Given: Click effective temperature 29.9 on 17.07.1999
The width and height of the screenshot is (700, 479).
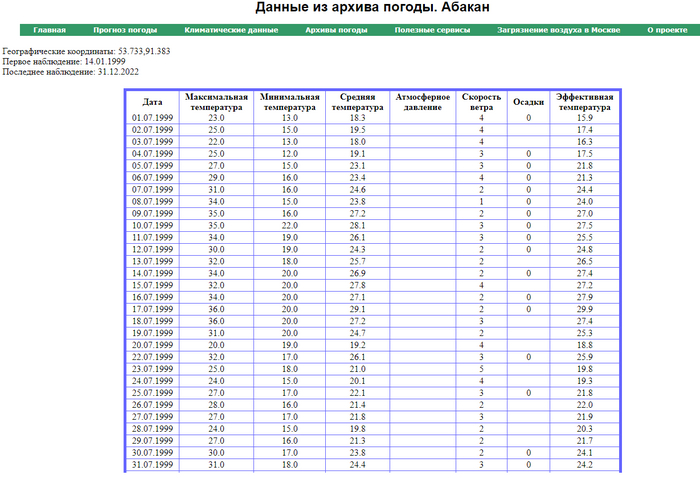Looking at the screenshot, I should (x=584, y=309).
